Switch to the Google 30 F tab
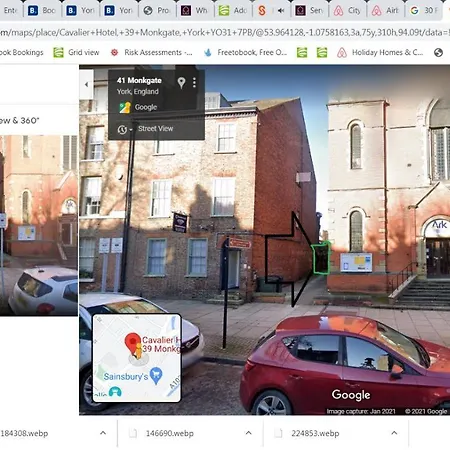The height and width of the screenshot is (450, 450). coord(424,11)
